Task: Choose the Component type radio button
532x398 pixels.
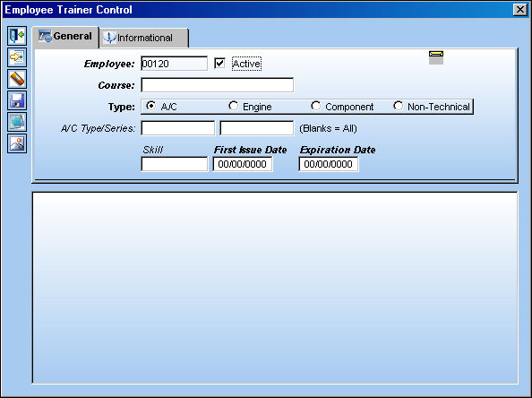Action: point(315,106)
